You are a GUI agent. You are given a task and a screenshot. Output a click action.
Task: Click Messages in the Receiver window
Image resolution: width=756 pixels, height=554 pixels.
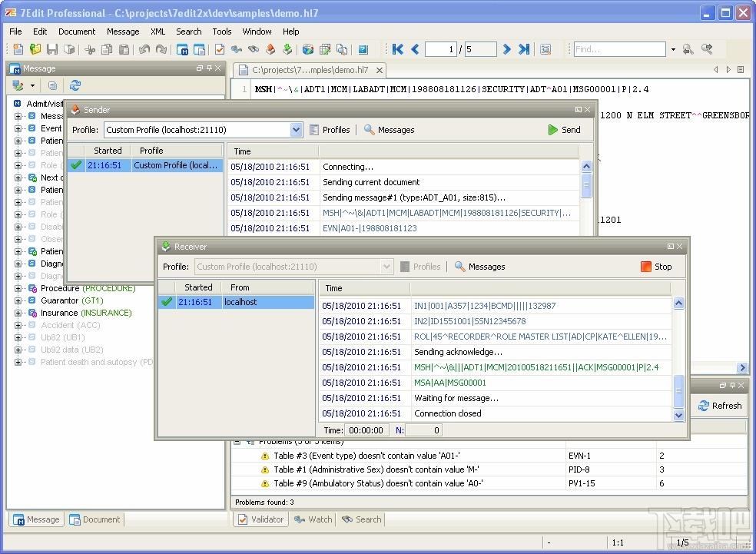click(479, 267)
